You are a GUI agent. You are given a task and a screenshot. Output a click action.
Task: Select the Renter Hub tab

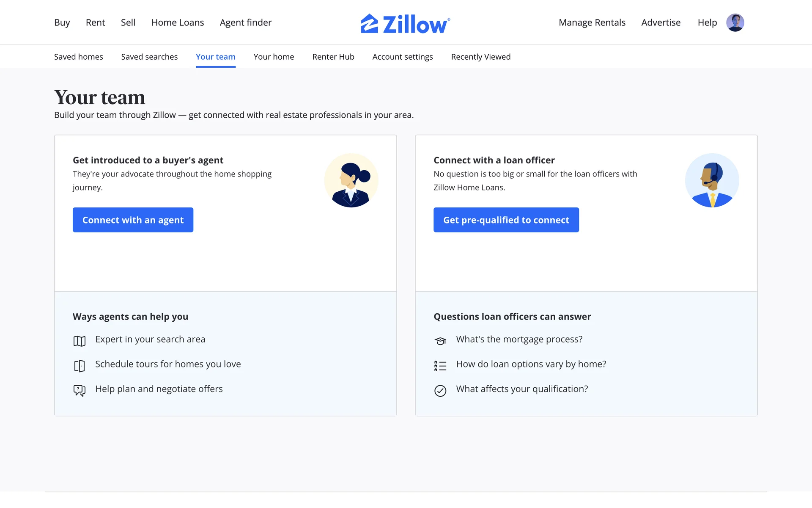point(333,57)
